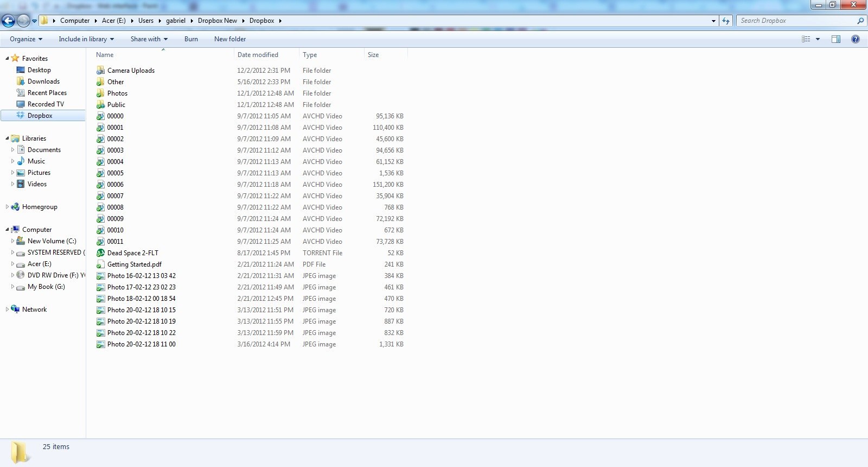Screen dimensions: 868x467
Task: Click the Back navigation arrow
Action: [x=8, y=21]
